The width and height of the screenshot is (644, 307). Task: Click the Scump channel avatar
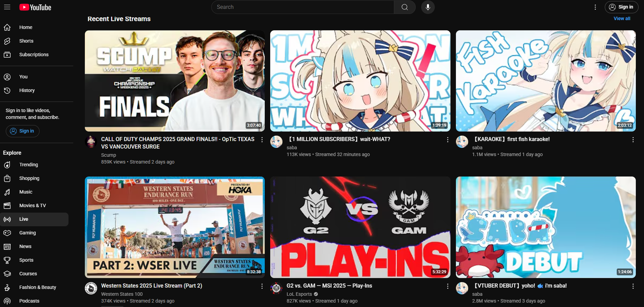(91, 142)
